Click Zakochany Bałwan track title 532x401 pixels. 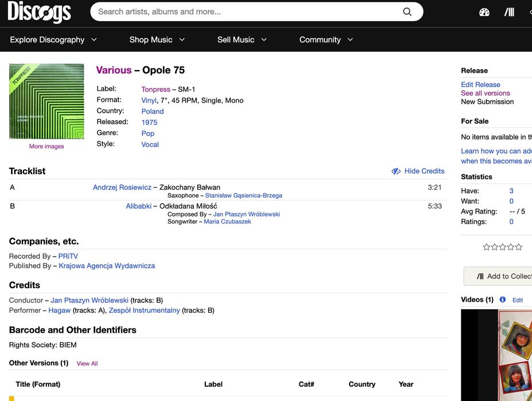click(190, 187)
